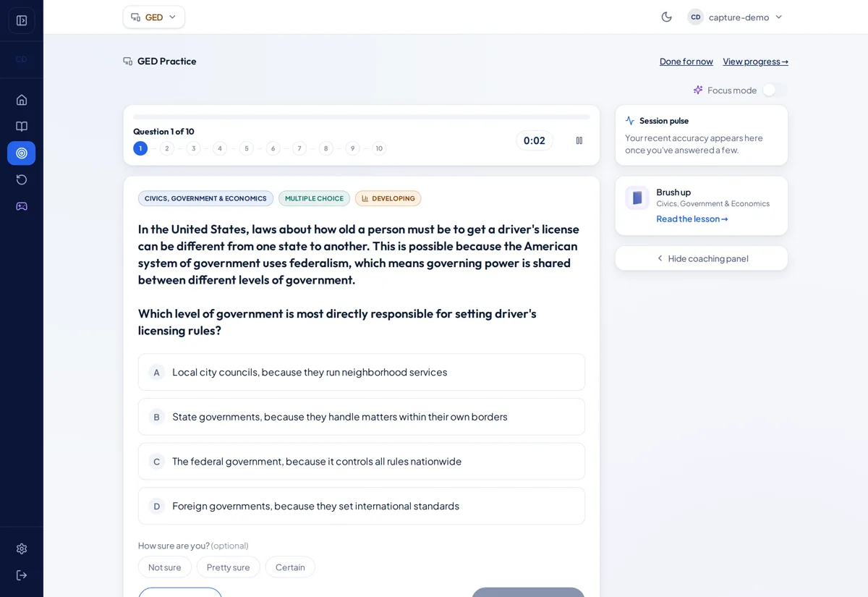Image resolution: width=868 pixels, height=597 pixels.
Task: Click the session progress bar
Action: [362, 117]
